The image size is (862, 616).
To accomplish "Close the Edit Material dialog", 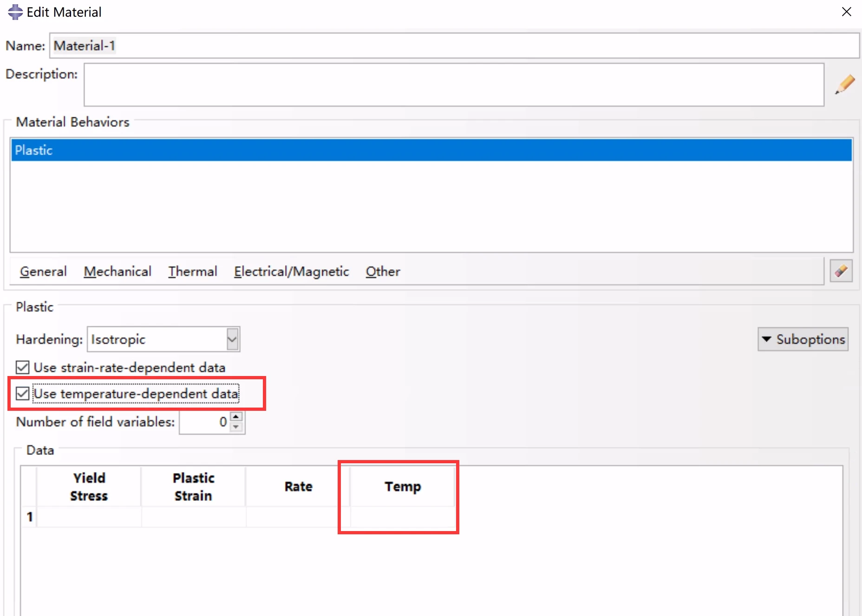I will tap(846, 12).
